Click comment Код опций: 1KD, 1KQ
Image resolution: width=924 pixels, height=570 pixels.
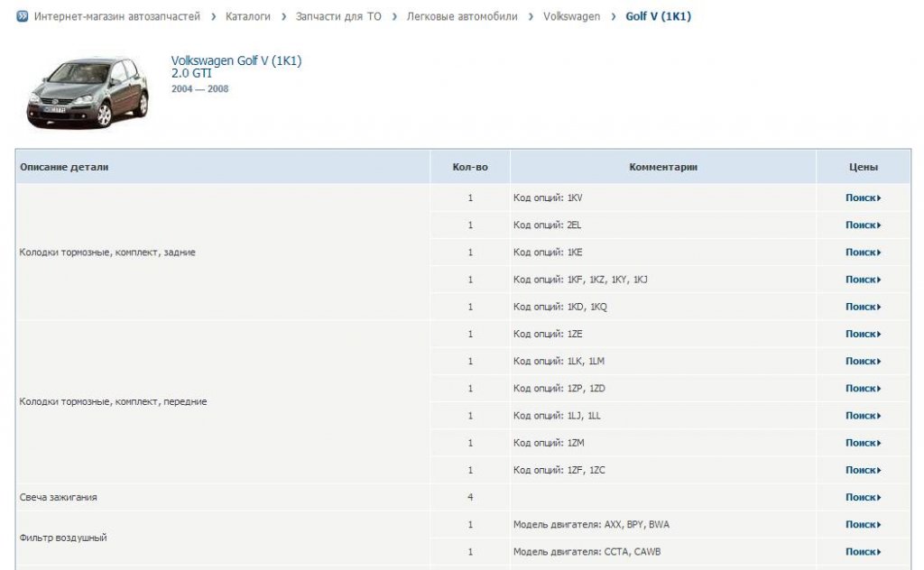pyautogui.click(x=559, y=307)
